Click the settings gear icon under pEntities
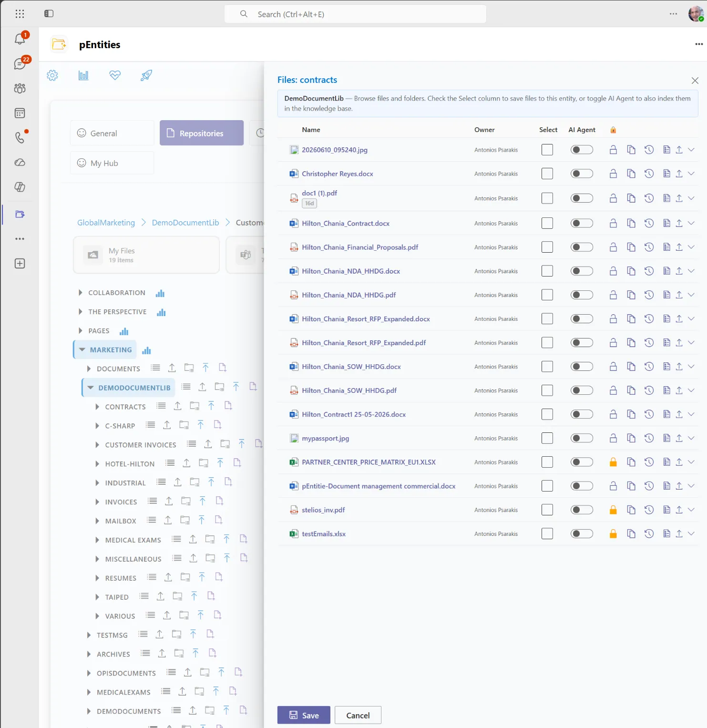The height and width of the screenshot is (728, 707). (52, 75)
